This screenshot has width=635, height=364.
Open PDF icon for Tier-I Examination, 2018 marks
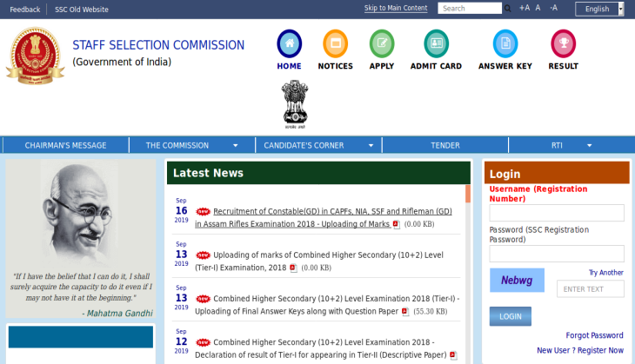(x=294, y=268)
